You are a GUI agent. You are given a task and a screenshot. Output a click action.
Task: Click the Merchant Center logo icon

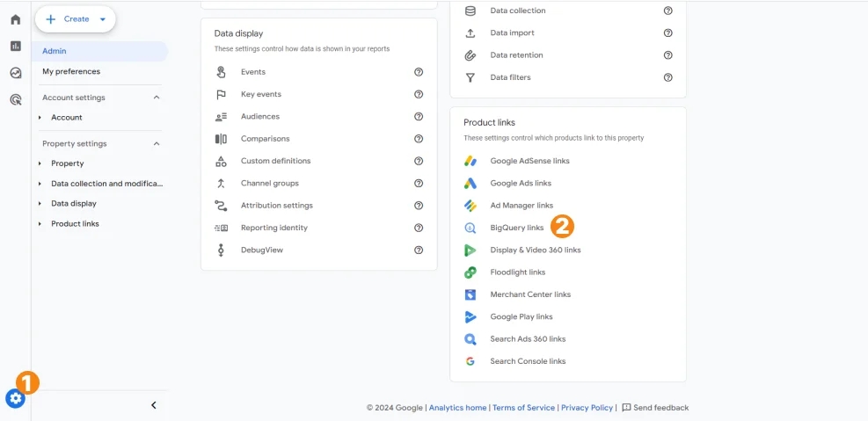point(470,294)
